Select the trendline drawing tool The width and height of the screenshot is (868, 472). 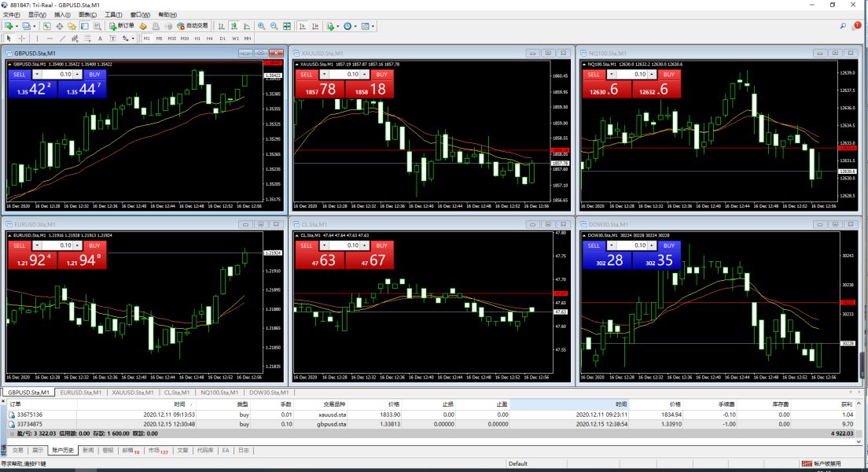(x=63, y=39)
